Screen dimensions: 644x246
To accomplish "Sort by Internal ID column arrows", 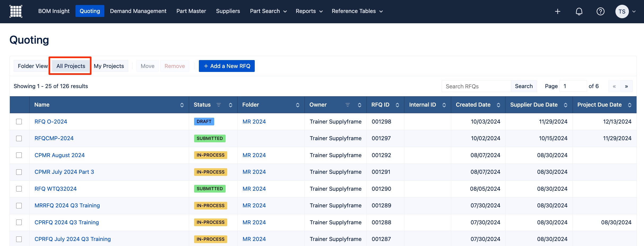I will point(444,105).
